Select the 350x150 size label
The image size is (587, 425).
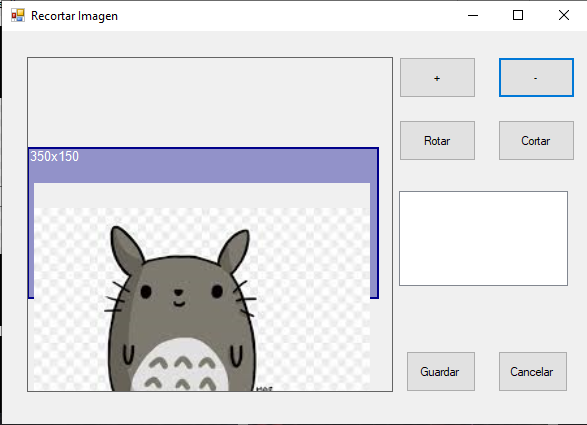click(x=55, y=157)
